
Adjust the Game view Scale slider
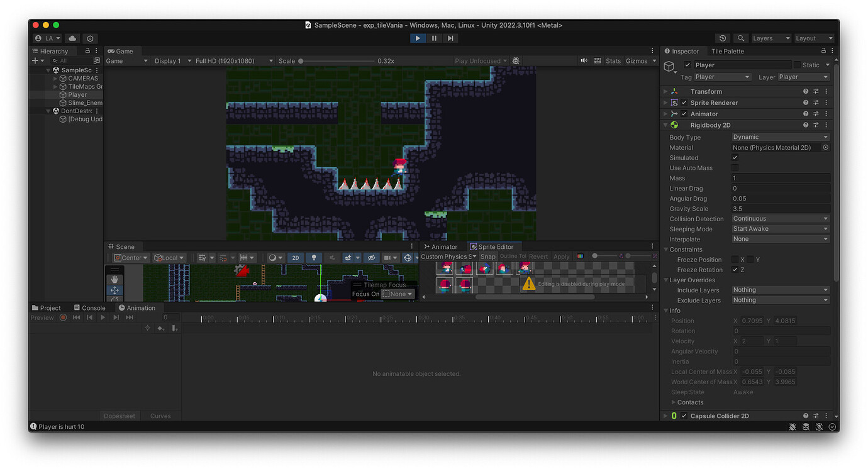click(x=337, y=61)
